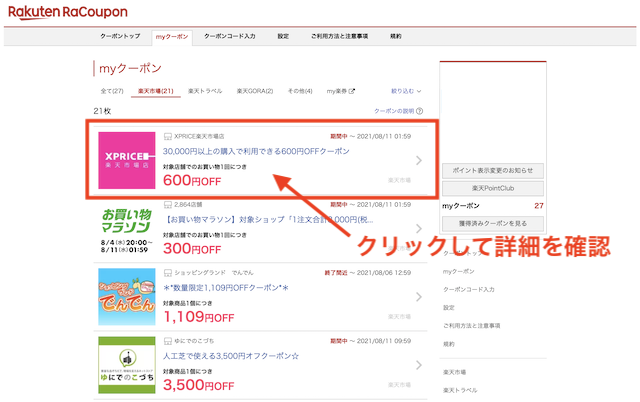Open the 人工芝で使える3,500円オフクーポン title

click(x=231, y=356)
